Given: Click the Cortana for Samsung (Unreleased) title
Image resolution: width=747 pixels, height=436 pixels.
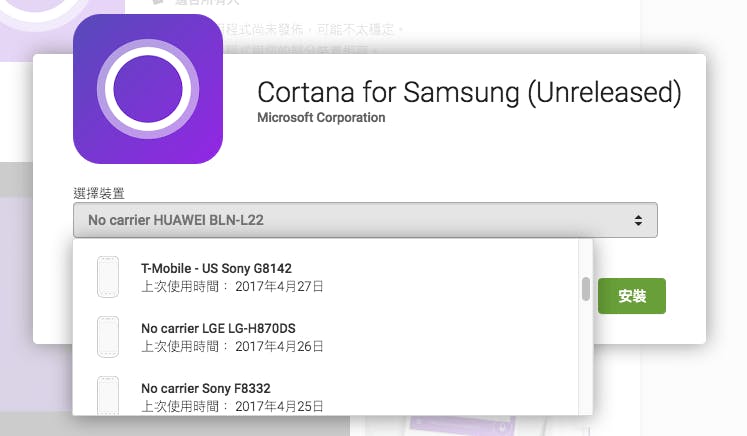Looking at the screenshot, I should [x=469, y=92].
